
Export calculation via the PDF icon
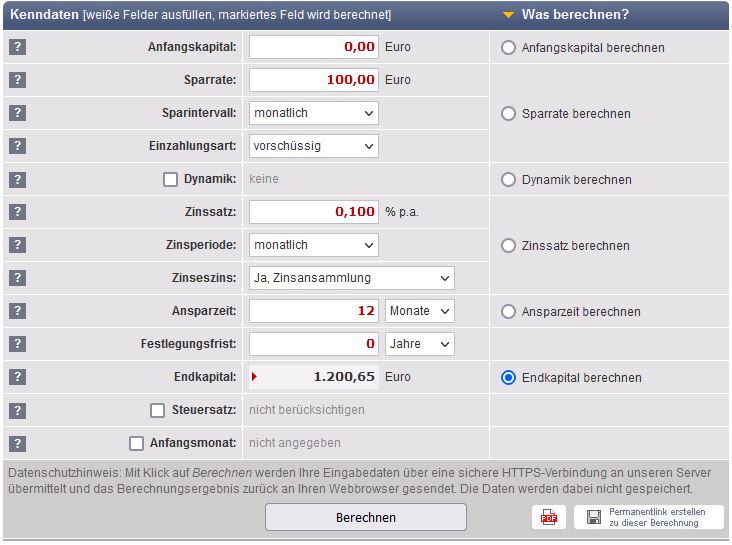tap(549, 517)
